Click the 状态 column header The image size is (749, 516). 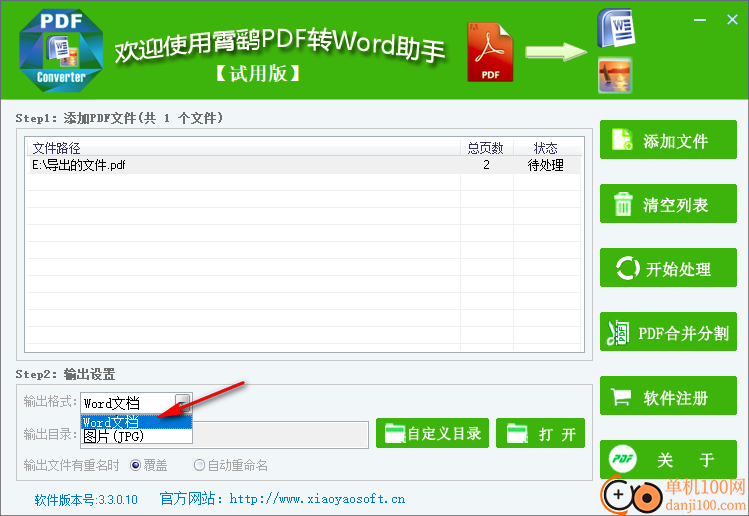547,148
